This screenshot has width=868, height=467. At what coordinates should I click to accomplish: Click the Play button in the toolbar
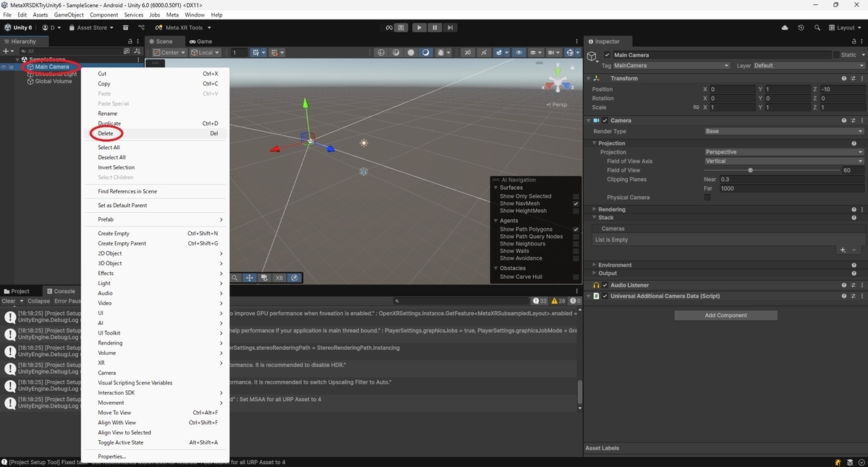pyautogui.click(x=419, y=28)
